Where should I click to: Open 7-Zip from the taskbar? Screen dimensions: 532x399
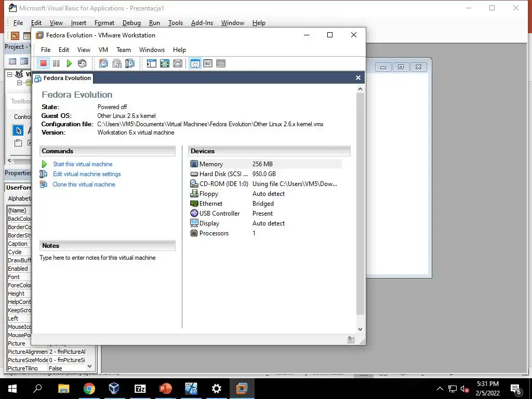(x=140, y=389)
